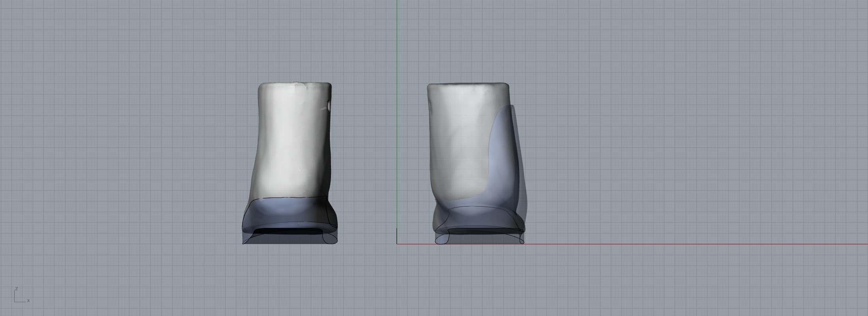
Task: Select the black curve outlining left model's base
Action: point(292,197)
